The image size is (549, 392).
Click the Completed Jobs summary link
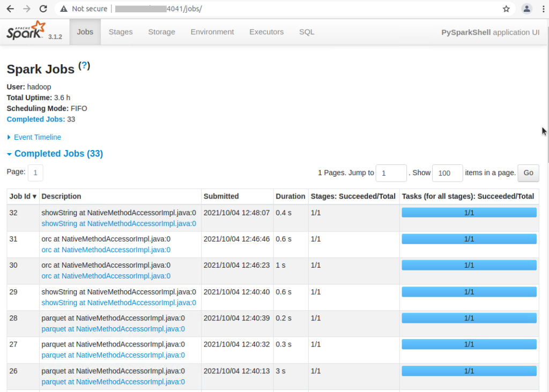coord(35,119)
